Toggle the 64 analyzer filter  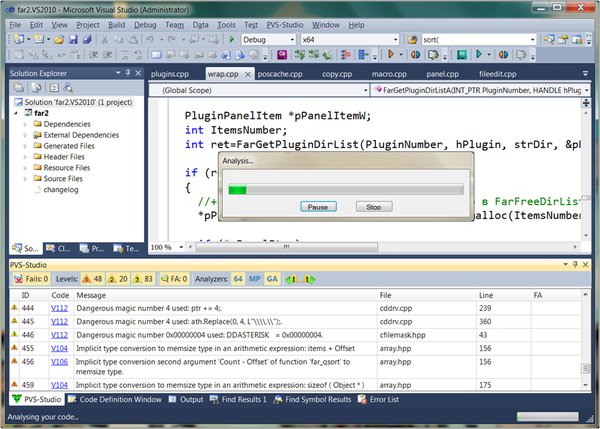(x=238, y=279)
